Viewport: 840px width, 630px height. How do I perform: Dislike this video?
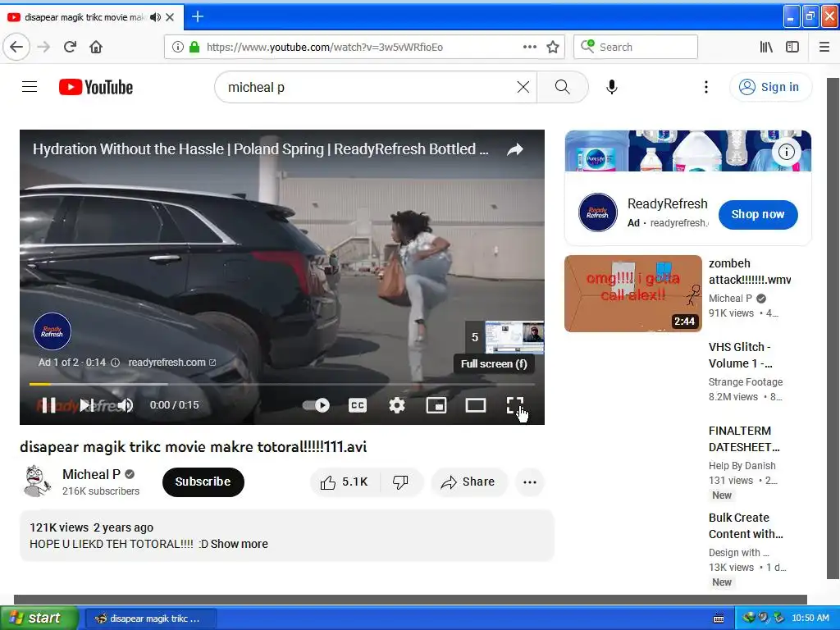(x=400, y=482)
